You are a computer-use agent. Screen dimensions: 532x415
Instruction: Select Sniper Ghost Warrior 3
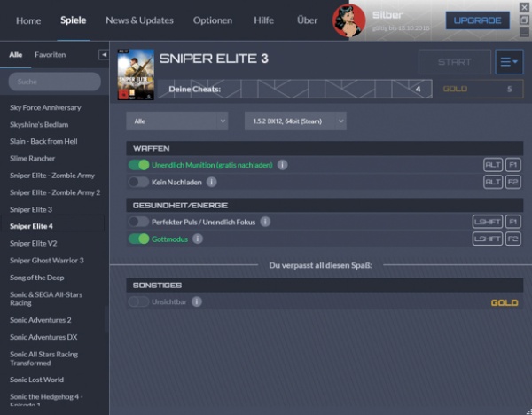[47, 261]
